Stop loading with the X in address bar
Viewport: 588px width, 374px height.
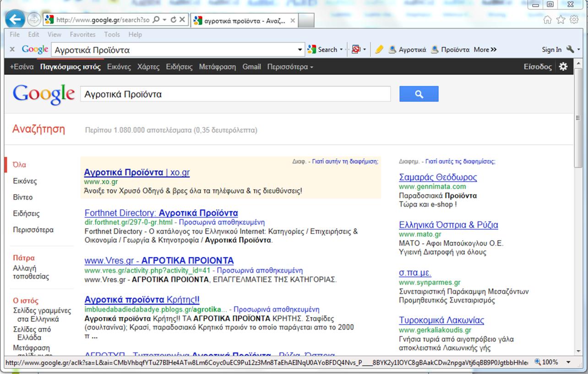(182, 20)
